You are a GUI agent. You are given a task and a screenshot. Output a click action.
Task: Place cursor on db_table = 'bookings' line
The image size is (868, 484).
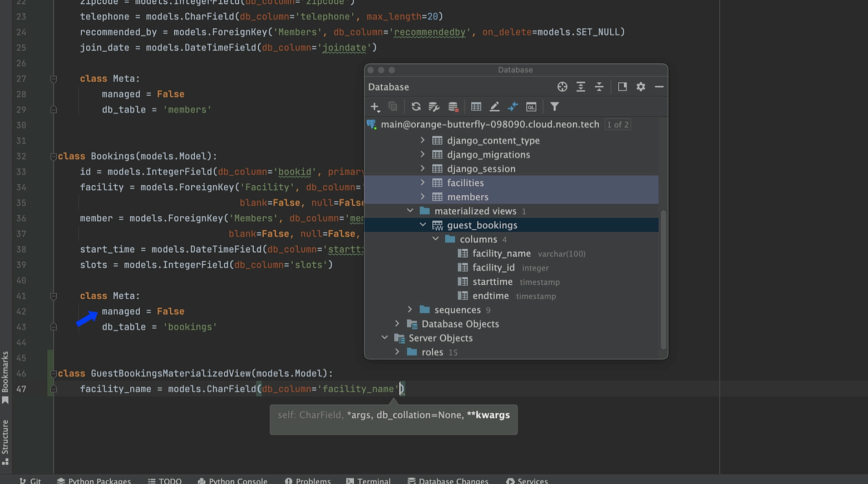(x=159, y=327)
